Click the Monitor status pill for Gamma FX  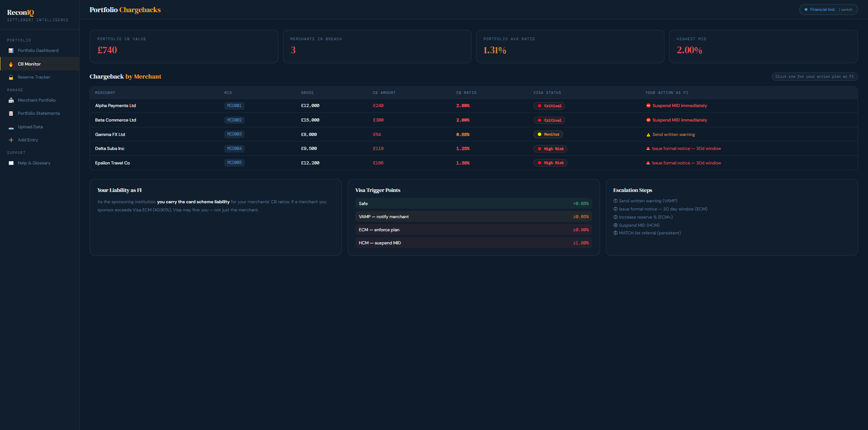click(548, 134)
